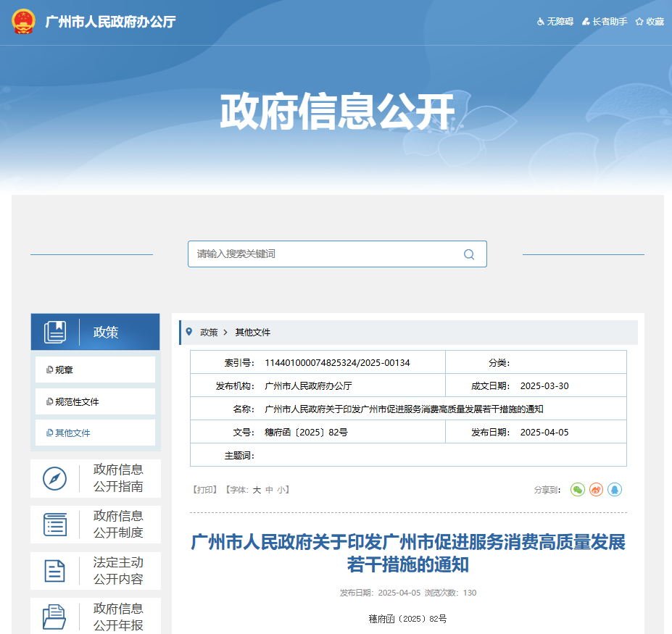The image size is (672, 634).
Task: Set font size to 中
Action: pyautogui.click(x=269, y=490)
